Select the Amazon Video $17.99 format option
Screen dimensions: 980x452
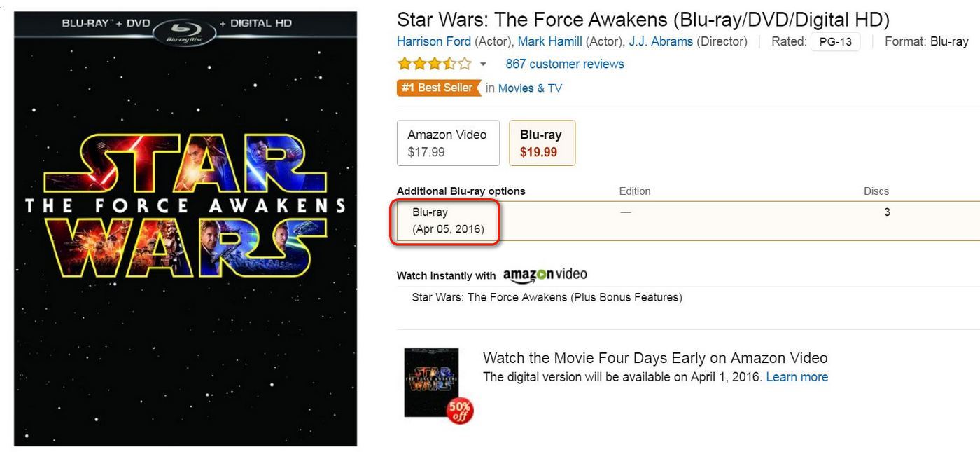coord(448,143)
